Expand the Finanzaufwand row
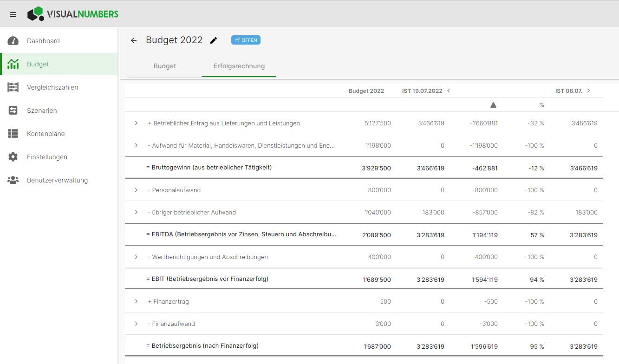The image size is (619, 364). (136, 324)
